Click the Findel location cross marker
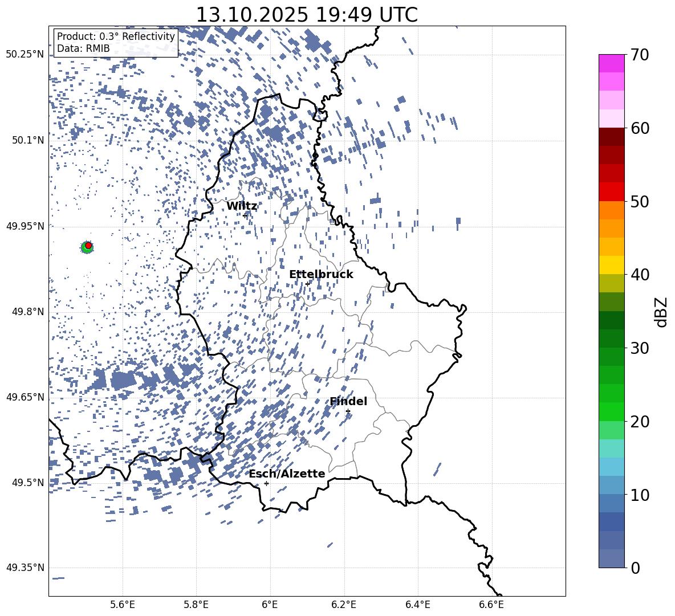675x616 pixels. pos(348,411)
